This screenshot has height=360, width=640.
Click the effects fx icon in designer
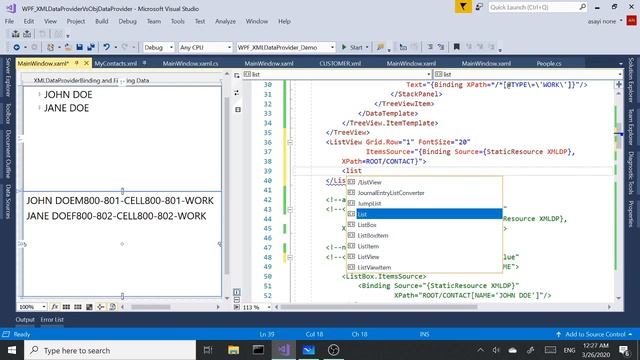[x=55, y=307]
